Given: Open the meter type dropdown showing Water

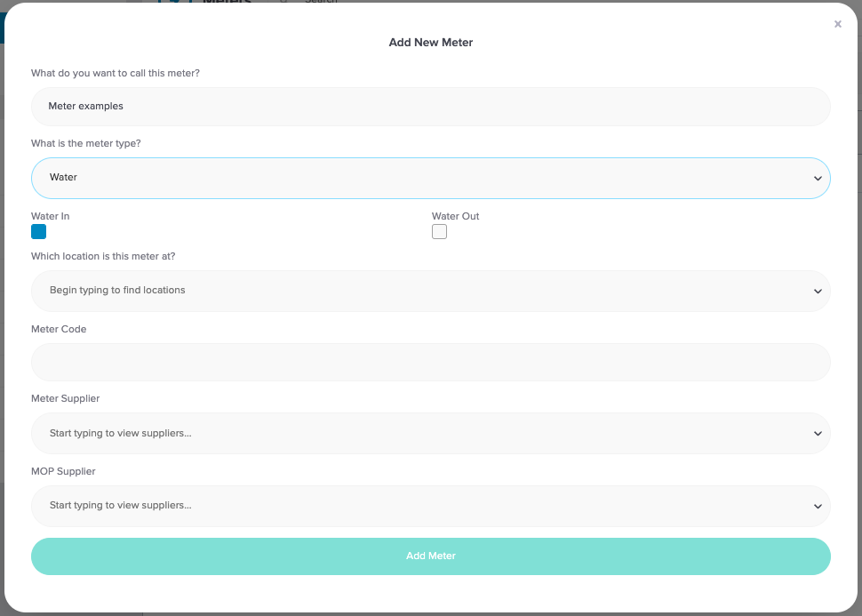Looking at the screenshot, I should coord(431,178).
